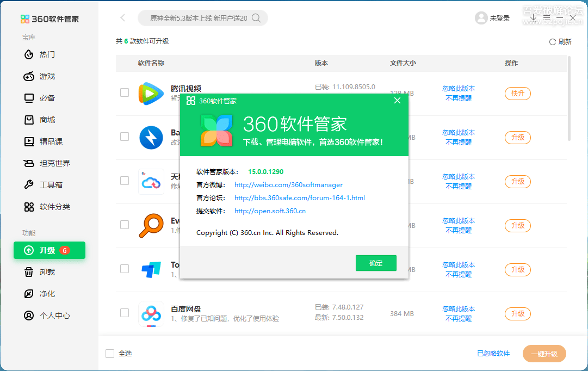Go to 个人中心 personal center
588x371 pixels.
coord(30,316)
